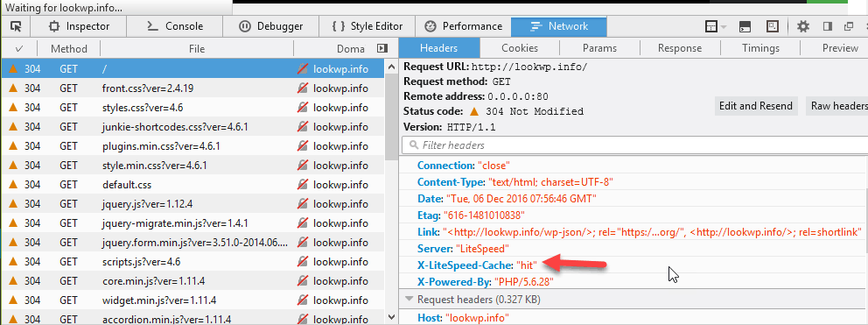The height and width of the screenshot is (325, 868).
Task: Collapse the Request headers section
Action: point(409,299)
